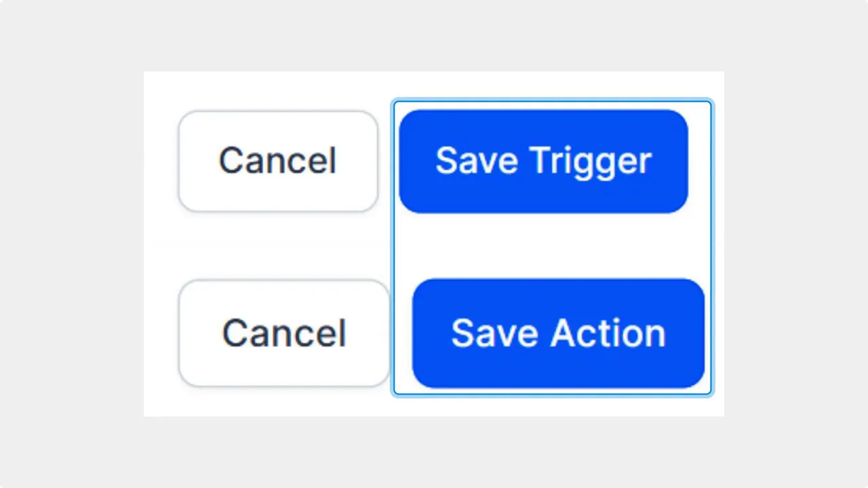Confirm the trigger by clicking Save Trigger

pos(542,160)
